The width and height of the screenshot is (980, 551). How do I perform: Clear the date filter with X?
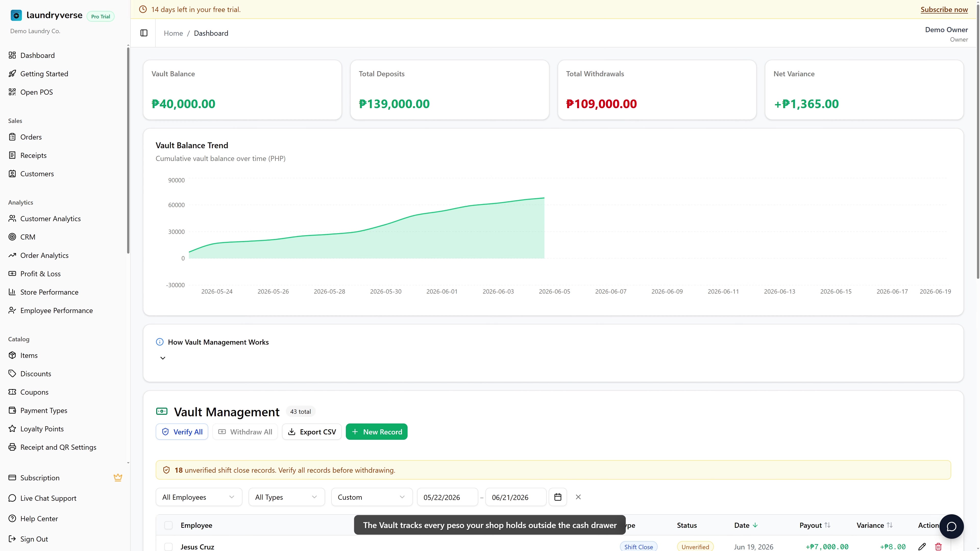578,497
